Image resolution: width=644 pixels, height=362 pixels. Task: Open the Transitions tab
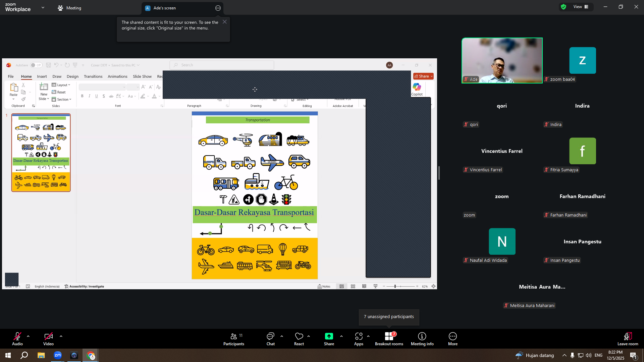[93, 76]
